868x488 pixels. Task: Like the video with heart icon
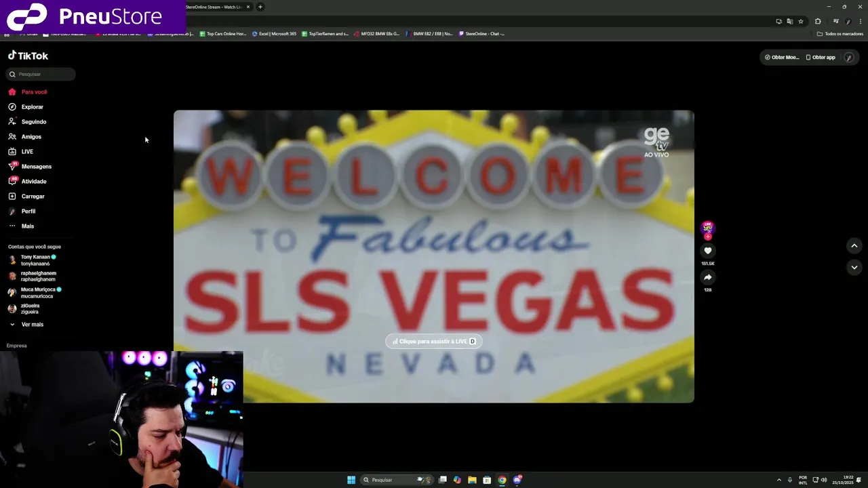point(707,251)
